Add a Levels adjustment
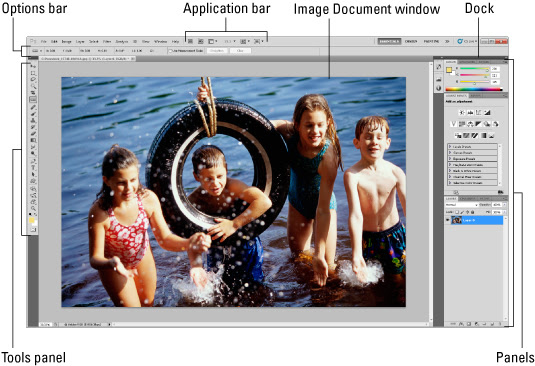This screenshot has width=535, height=366. coord(471,113)
